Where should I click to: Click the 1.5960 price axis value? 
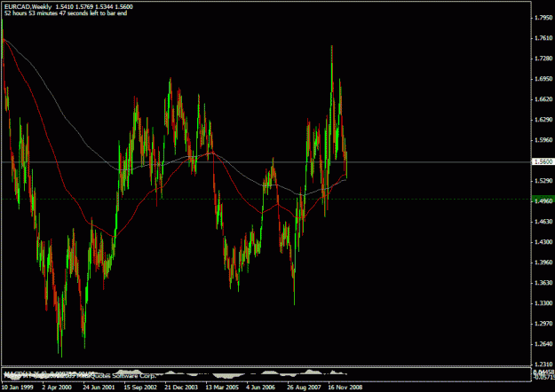[x=544, y=140]
